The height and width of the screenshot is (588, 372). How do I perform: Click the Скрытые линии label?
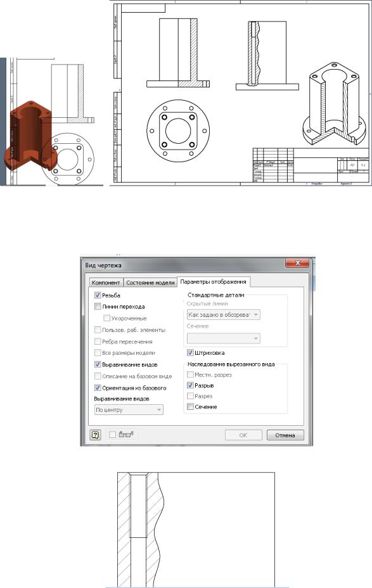pyautogui.click(x=207, y=304)
